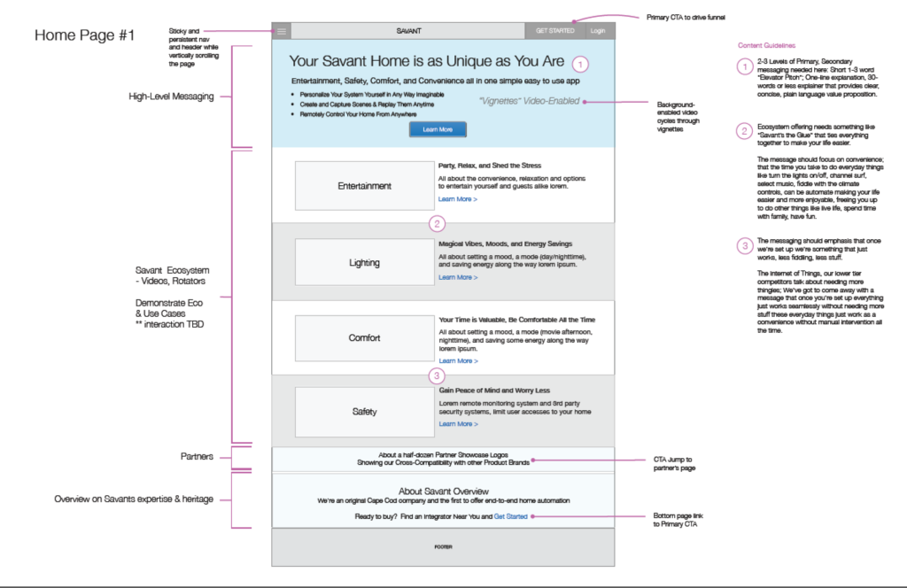Click the SAVANT logo in the header
This screenshot has height=588, width=907.
409,31
